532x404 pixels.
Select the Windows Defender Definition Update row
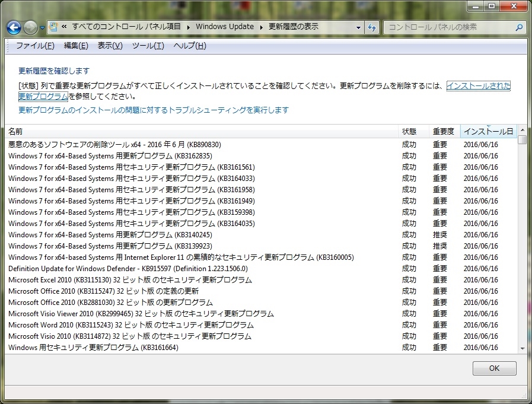click(261, 269)
